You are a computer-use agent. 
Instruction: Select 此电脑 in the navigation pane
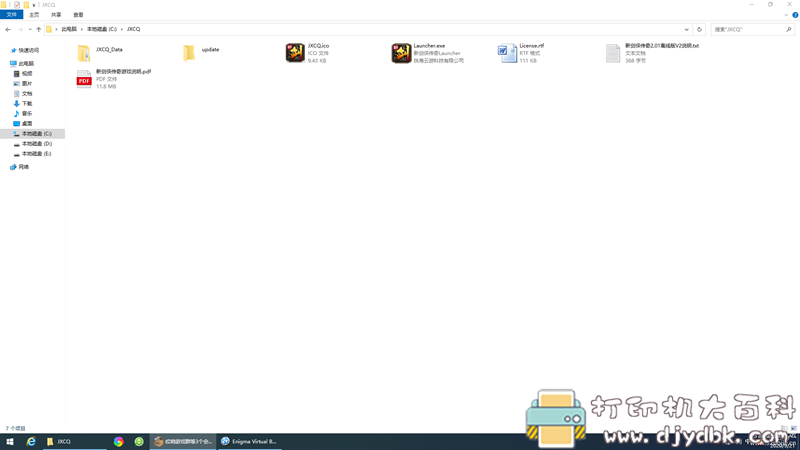(26, 64)
